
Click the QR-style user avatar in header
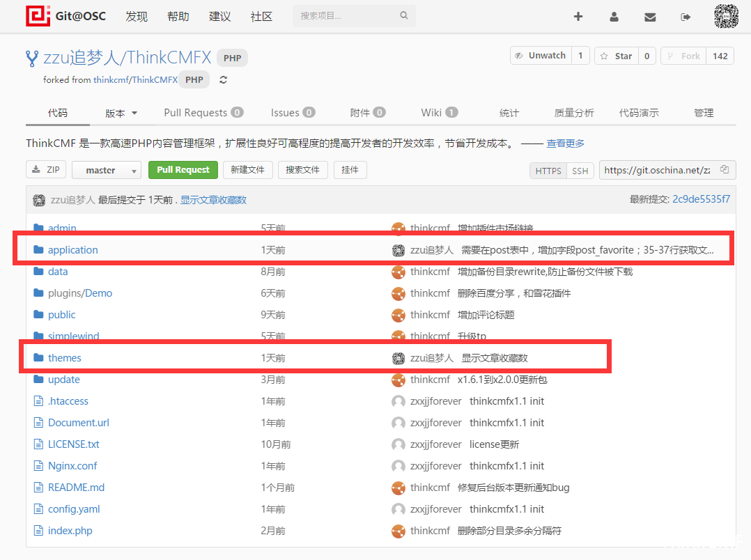coord(726,16)
